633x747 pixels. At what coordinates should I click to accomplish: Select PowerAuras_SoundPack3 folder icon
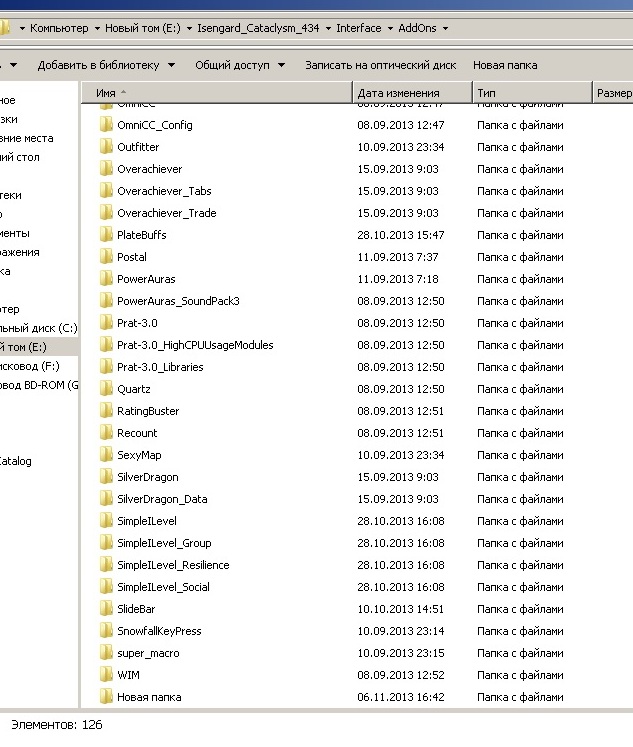(x=106, y=301)
